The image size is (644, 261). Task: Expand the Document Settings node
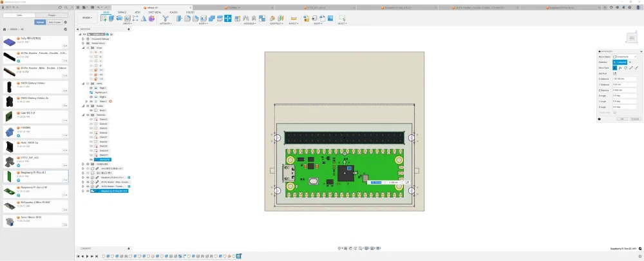(x=84, y=39)
